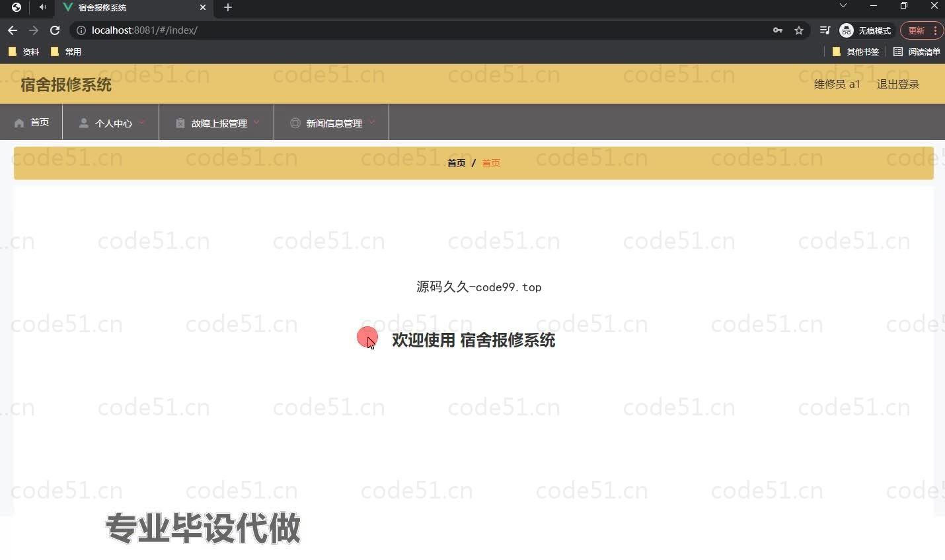
Task: Click the address bar URL field
Action: click(x=423, y=30)
